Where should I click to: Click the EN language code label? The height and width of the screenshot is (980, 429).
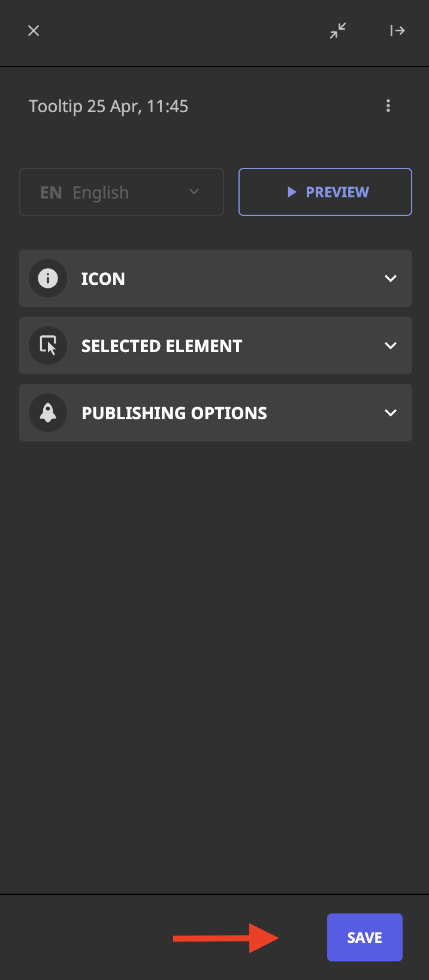[51, 193]
